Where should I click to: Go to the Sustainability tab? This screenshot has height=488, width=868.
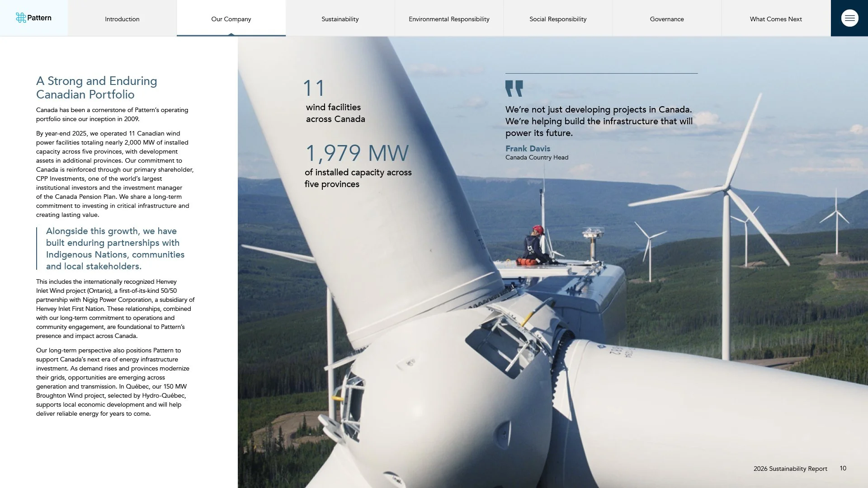click(x=340, y=19)
